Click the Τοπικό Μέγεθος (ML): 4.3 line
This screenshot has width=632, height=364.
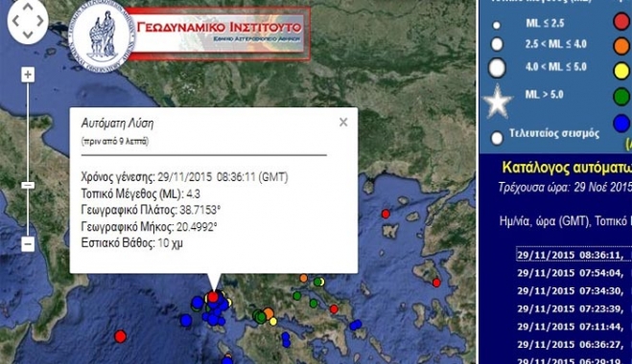pos(141,193)
